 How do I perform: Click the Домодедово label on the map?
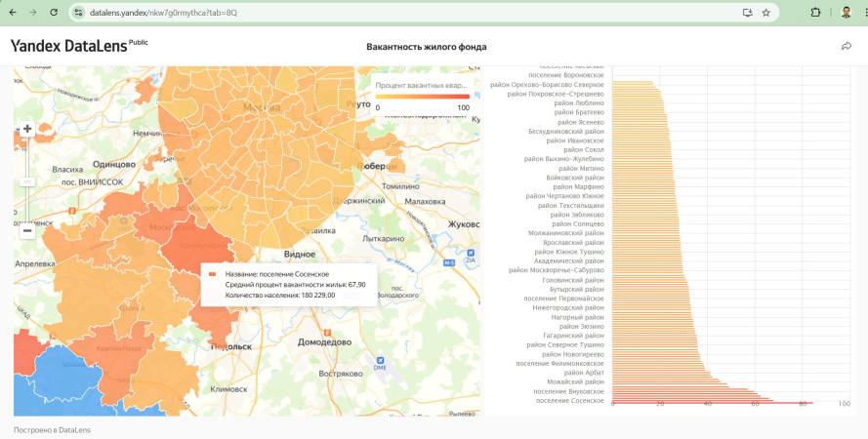click(x=324, y=342)
